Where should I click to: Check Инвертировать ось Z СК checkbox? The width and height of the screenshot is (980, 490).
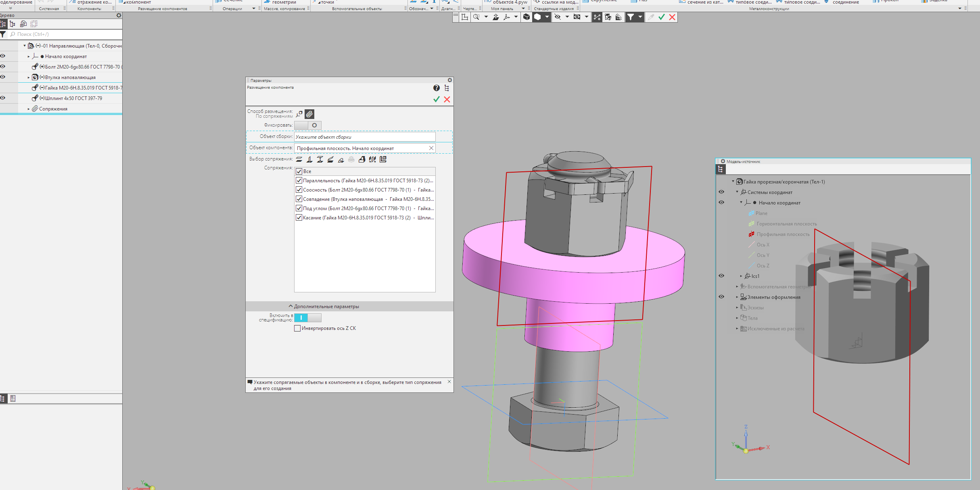point(297,328)
